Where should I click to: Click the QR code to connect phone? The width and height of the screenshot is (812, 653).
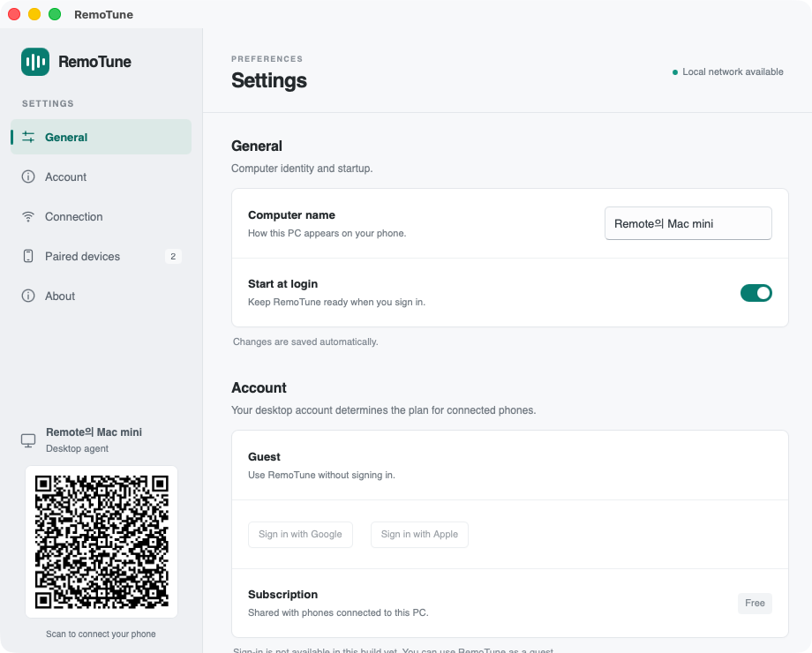click(101, 541)
